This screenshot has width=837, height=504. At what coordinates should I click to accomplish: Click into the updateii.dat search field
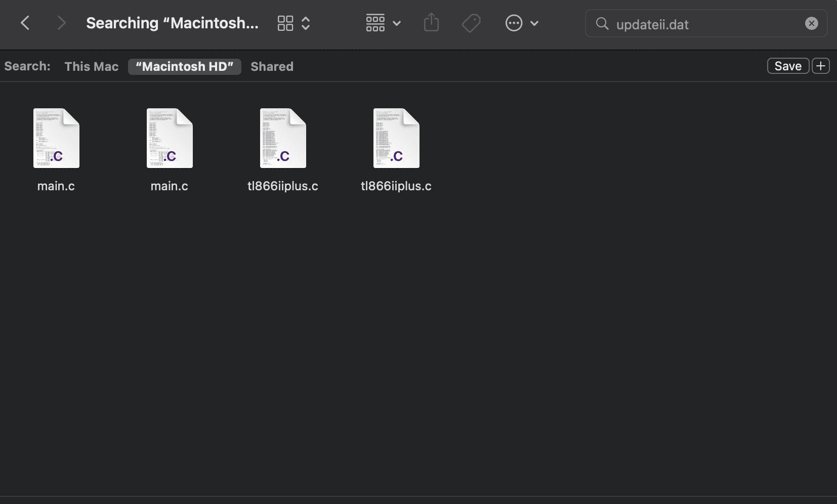click(706, 24)
